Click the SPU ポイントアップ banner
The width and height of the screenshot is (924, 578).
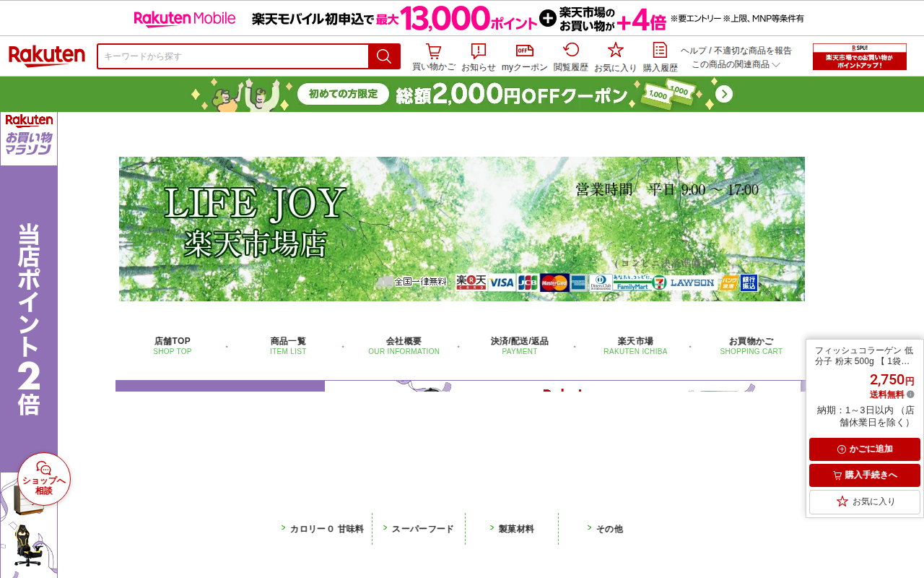click(860, 56)
